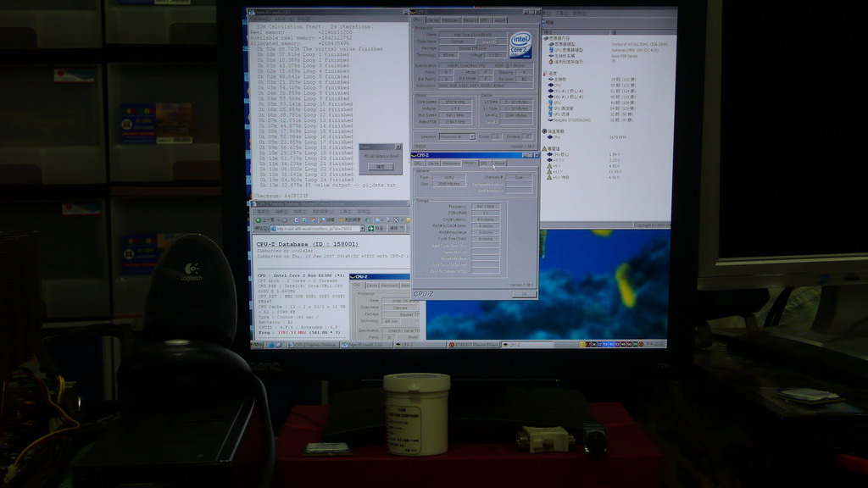Viewport: 868px width, 488px height.
Task: Click the Internet Explorer Back button
Action: click(265, 220)
